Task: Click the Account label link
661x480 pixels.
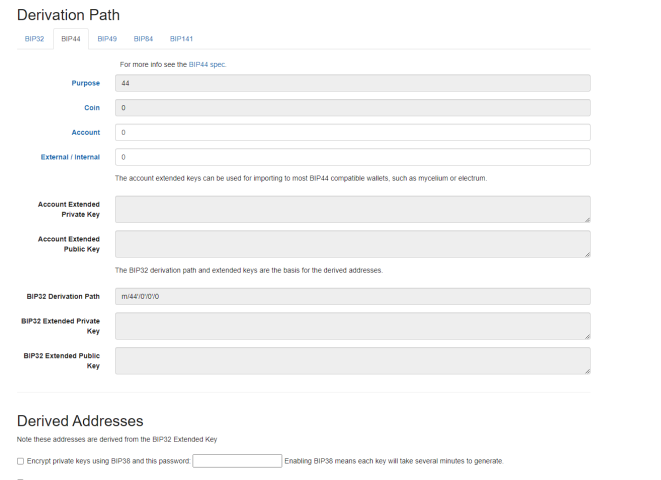Action: point(86,132)
